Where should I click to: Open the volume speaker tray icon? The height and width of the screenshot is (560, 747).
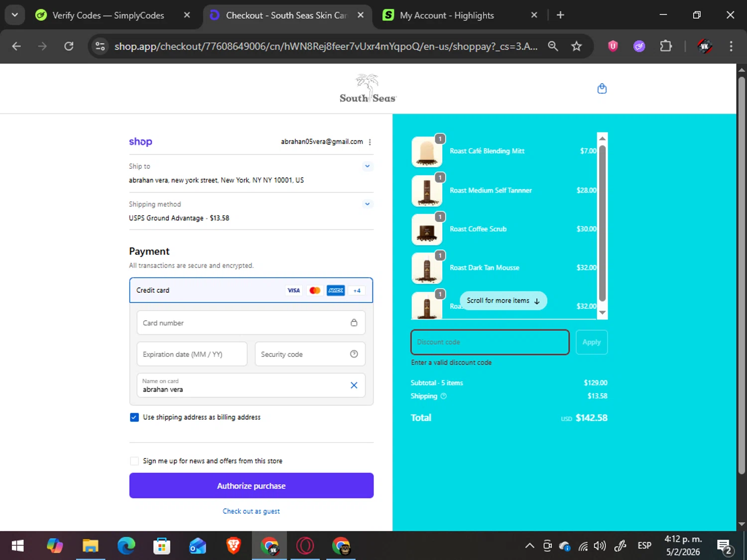pos(600,546)
